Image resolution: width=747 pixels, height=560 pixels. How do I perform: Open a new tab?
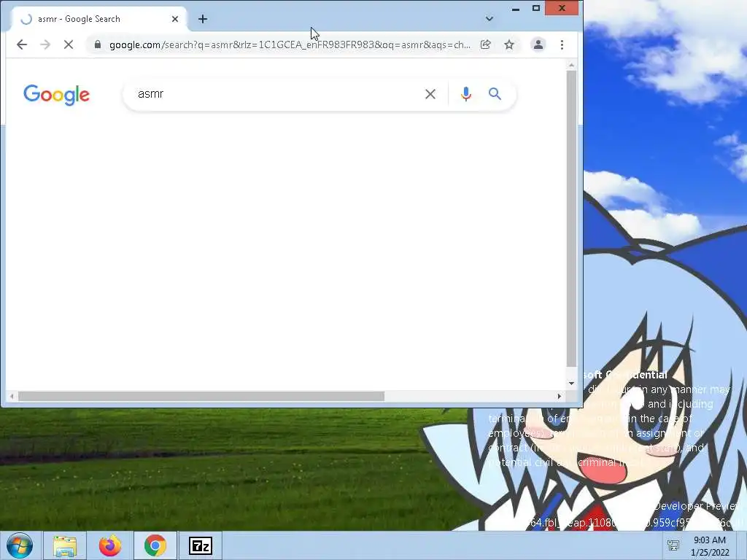coord(203,19)
